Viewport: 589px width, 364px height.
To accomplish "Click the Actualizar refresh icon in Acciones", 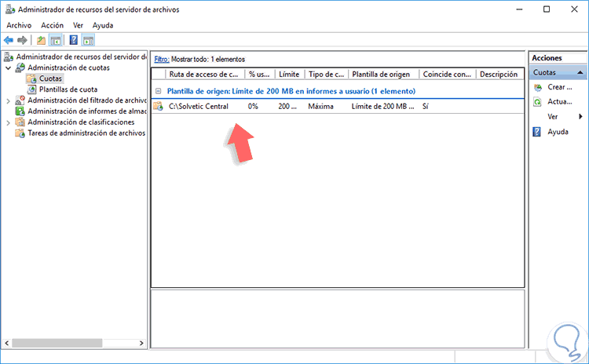I will coord(537,102).
